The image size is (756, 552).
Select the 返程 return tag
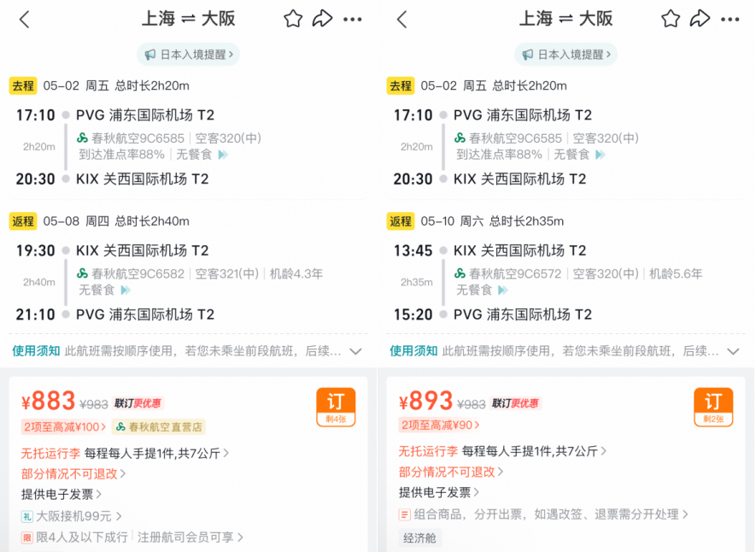point(26,220)
